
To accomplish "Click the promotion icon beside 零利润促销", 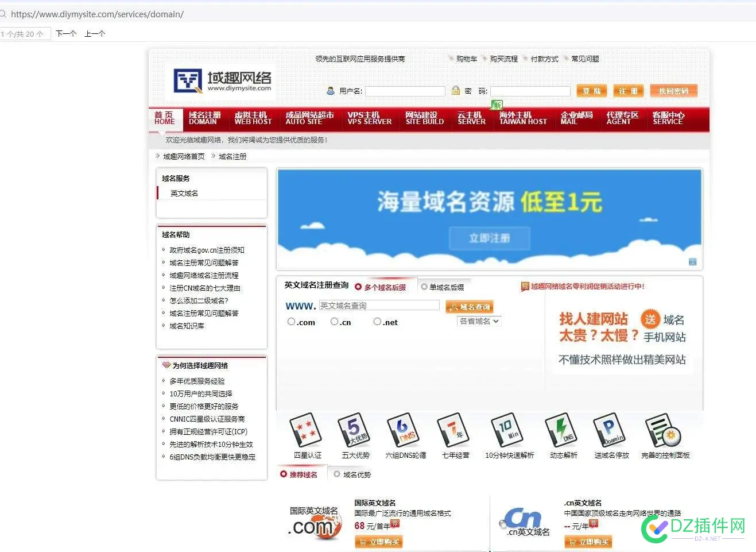I will (525, 287).
